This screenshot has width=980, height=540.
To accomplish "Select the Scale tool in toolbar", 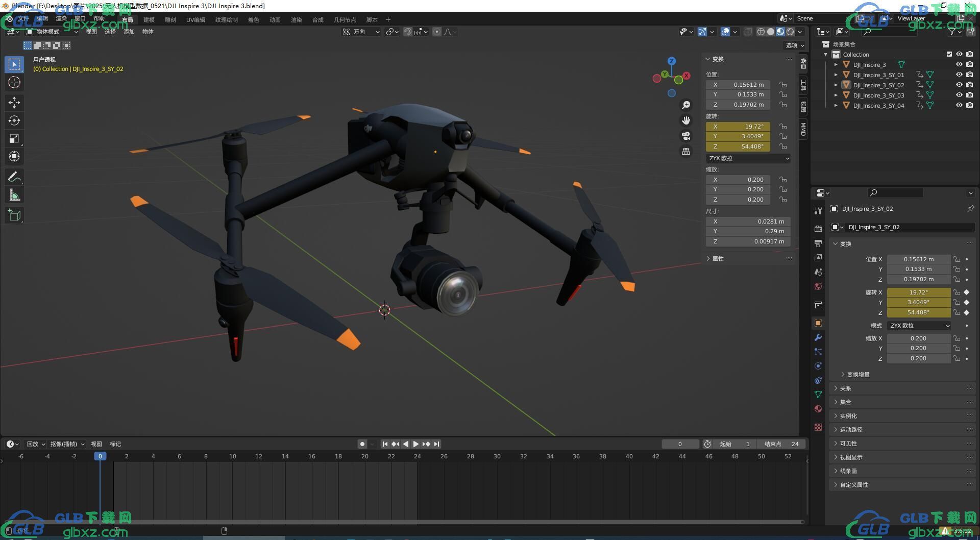I will point(14,138).
